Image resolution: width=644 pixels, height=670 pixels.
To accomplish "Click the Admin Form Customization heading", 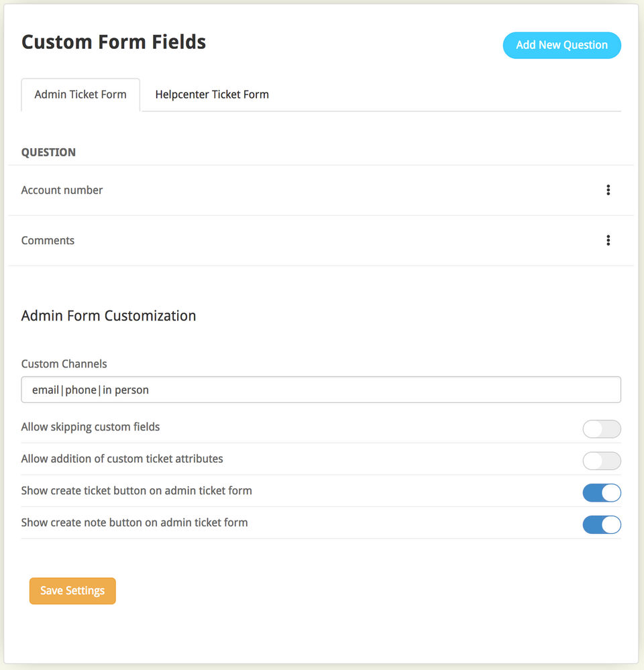I will 109,316.
